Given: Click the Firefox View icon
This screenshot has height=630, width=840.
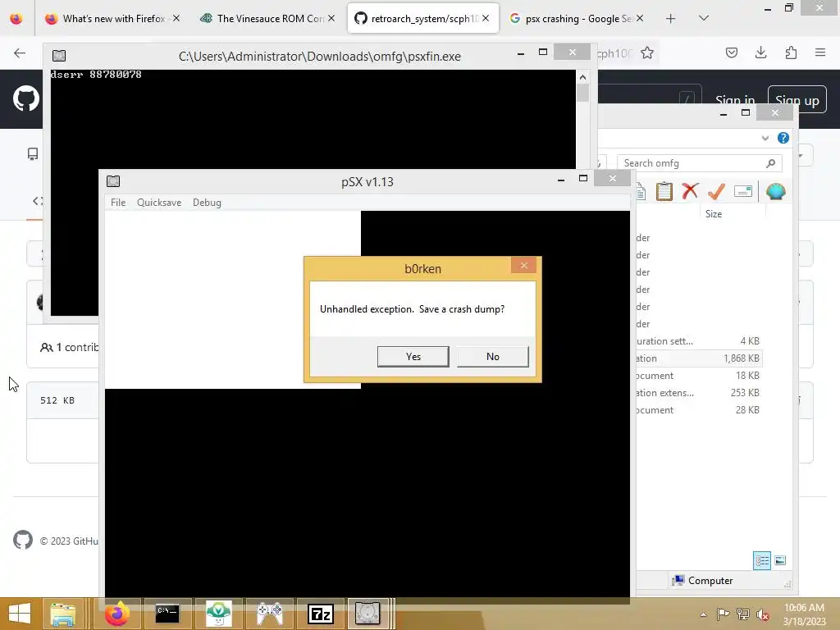Looking at the screenshot, I should point(16,19).
